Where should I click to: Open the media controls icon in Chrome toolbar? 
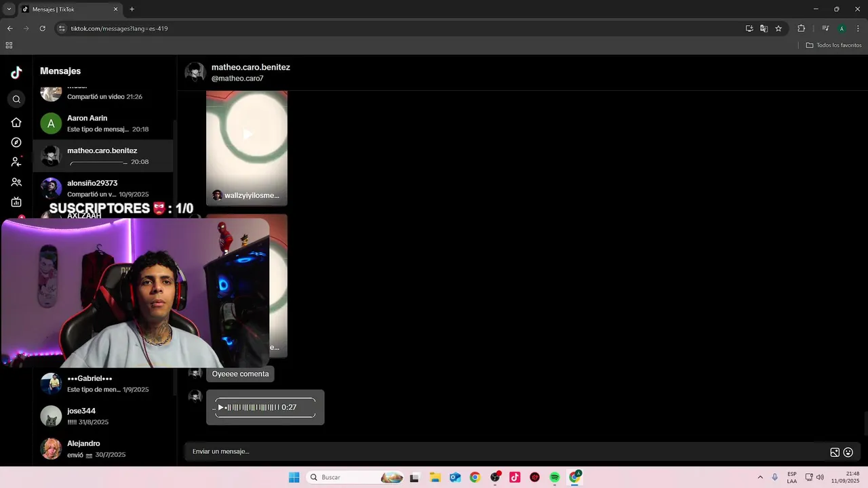[x=825, y=28]
